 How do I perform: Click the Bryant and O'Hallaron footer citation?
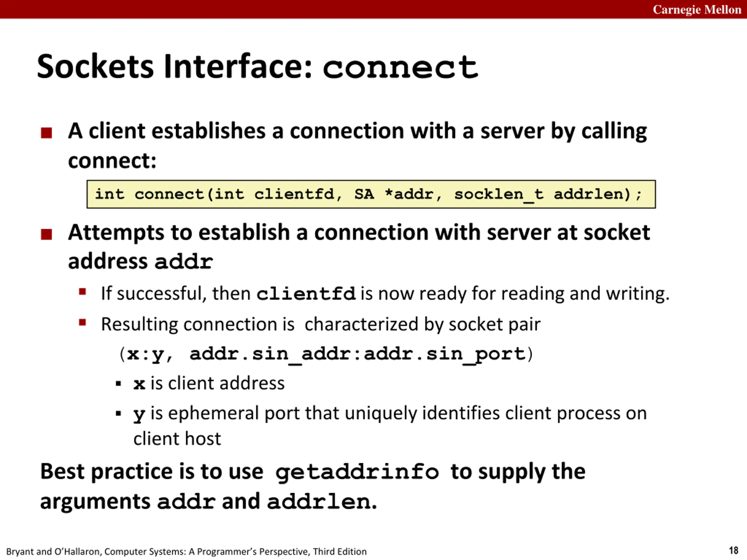coord(186,552)
